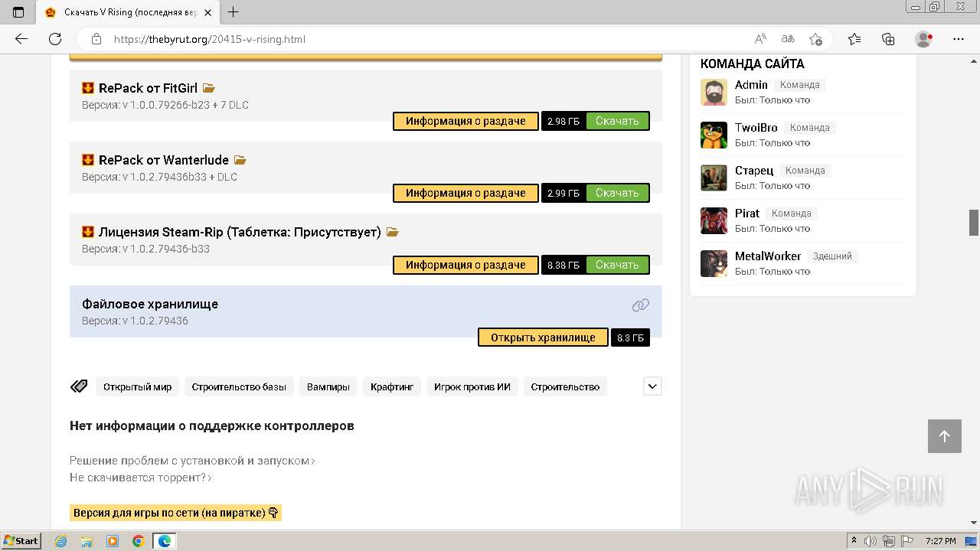Click the 8.3 ГБ storage size label
Viewport: 980px width, 551px height.
(x=630, y=337)
